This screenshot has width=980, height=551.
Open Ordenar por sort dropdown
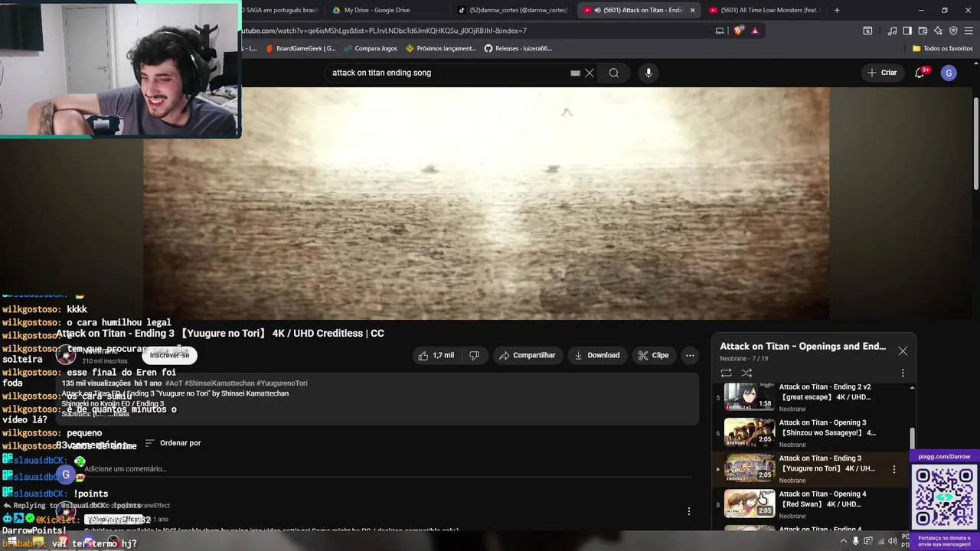click(173, 443)
